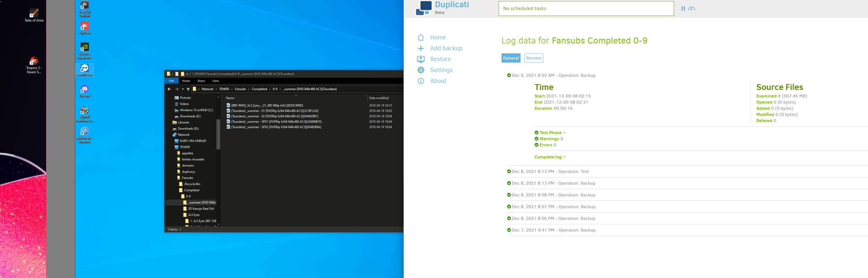Image resolution: width=868 pixels, height=278 pixels.
Task: Click the Explorer navigation pane scrollbar
Action: (218, 134)
